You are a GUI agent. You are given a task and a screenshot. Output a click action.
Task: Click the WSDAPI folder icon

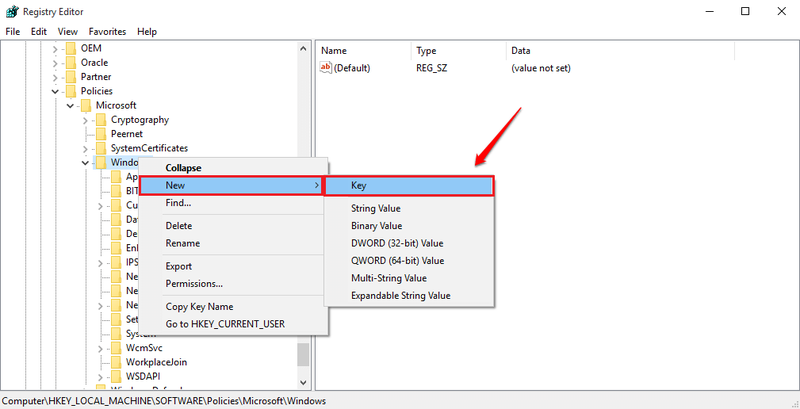tap(116, 377)
